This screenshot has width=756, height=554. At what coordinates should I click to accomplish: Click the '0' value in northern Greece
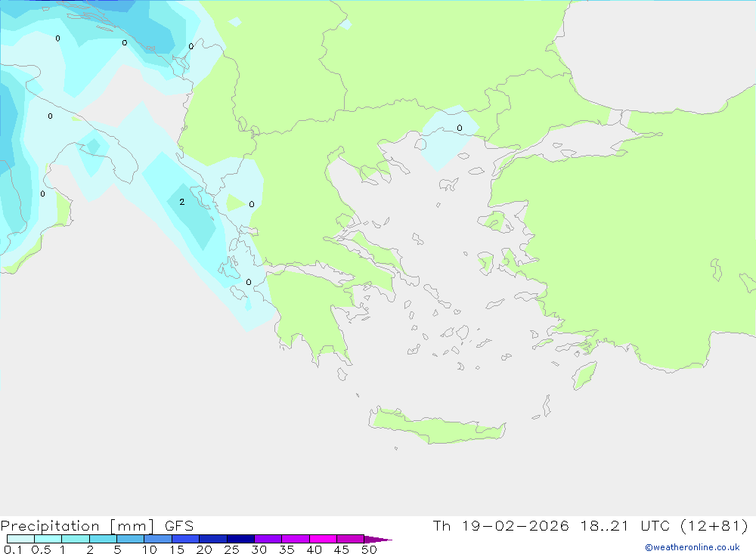[460, 128]
